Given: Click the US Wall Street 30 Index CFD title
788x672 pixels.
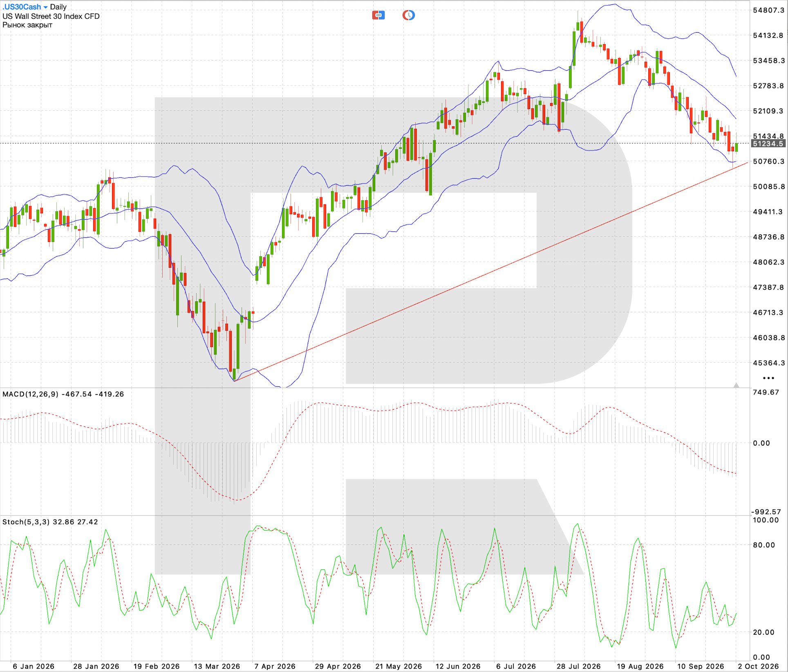Looking at the screenshot, I should (51, 16).
